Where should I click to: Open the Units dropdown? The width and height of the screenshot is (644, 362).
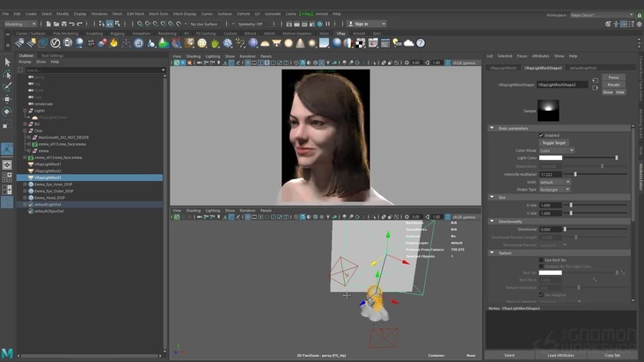[554, 182]
